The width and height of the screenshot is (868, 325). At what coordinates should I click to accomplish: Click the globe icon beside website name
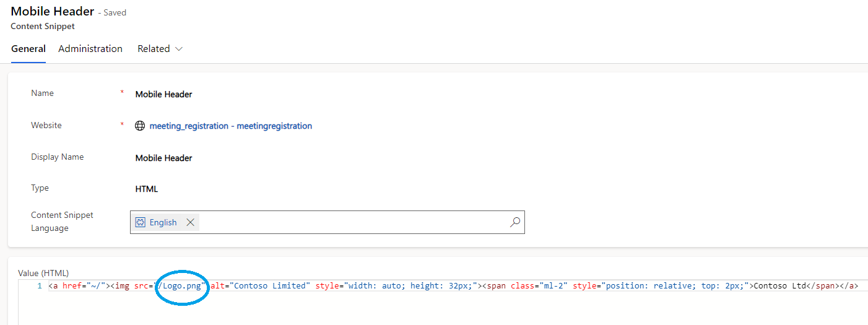140,126
